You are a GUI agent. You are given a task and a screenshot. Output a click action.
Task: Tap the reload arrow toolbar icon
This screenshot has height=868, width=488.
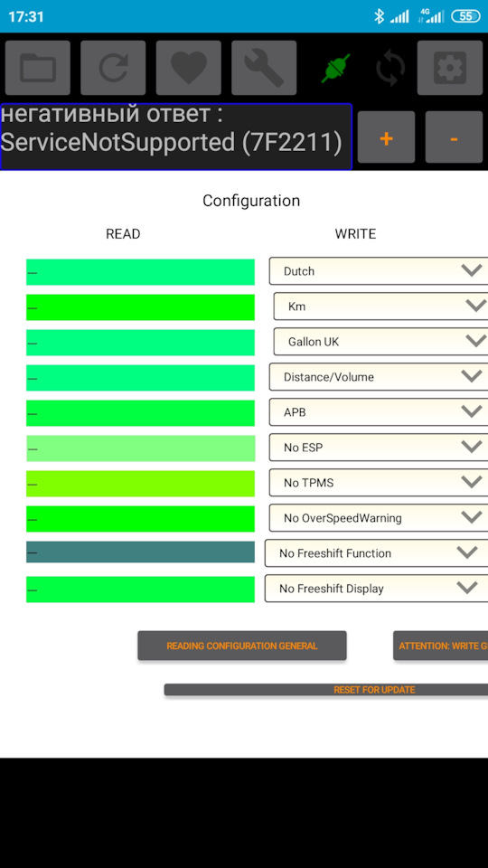point(113,68)
